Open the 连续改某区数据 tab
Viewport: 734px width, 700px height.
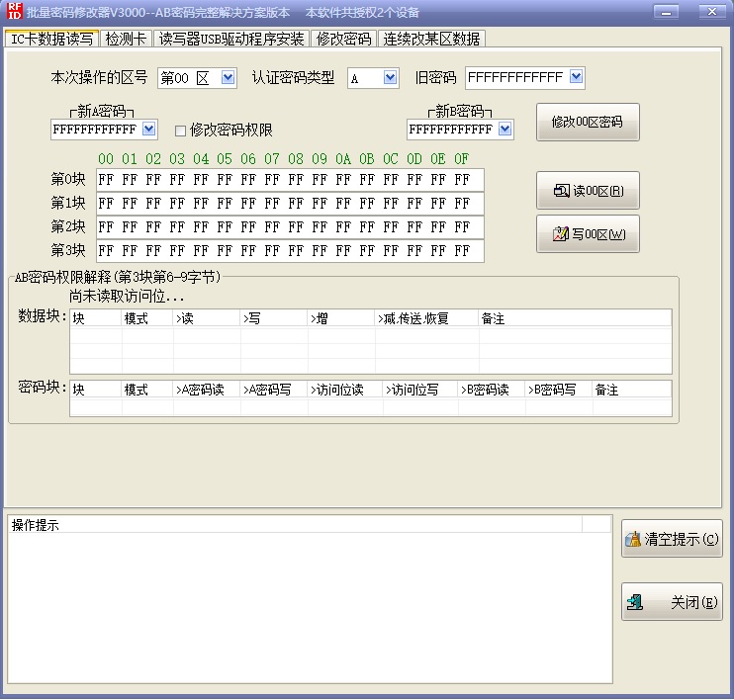tap(431, 39)
